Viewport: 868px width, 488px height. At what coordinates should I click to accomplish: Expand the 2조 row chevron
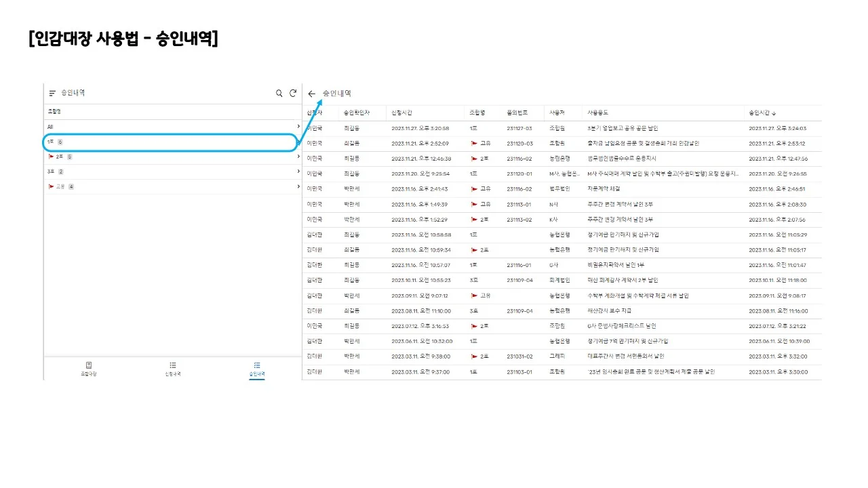(x=298, y=157)
